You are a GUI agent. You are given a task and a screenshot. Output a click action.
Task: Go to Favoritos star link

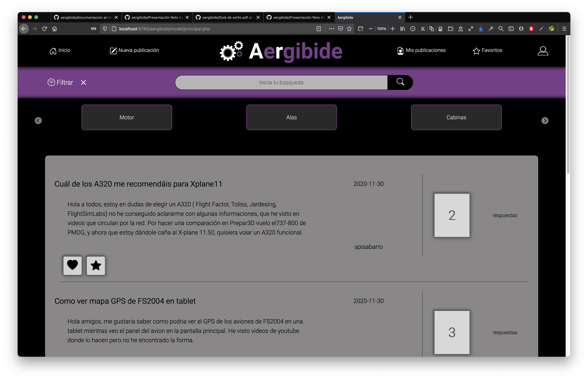point(487,51)
